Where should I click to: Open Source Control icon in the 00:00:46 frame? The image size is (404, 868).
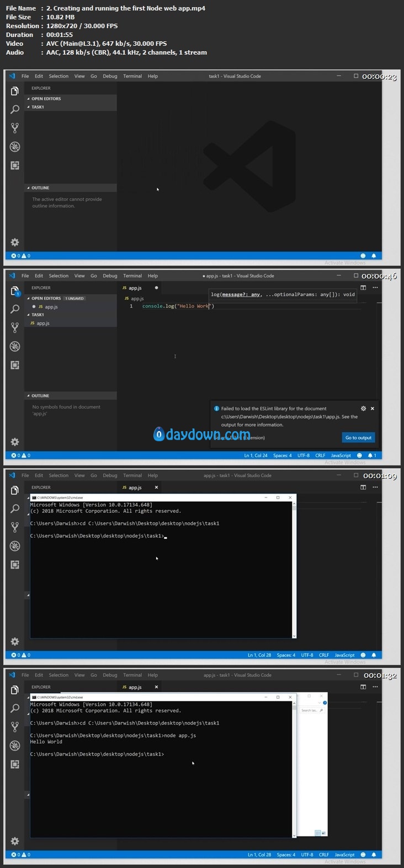point(15,328)
